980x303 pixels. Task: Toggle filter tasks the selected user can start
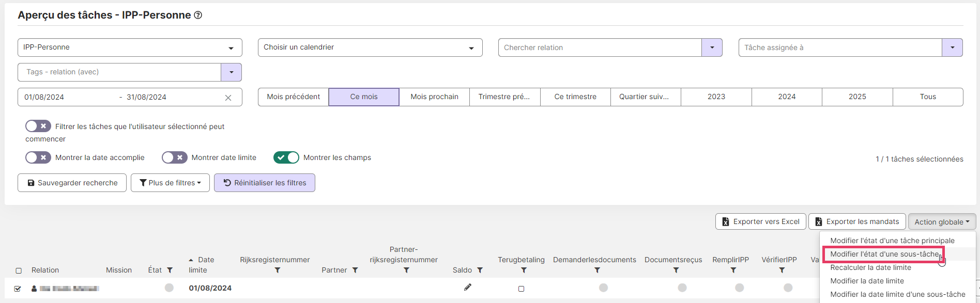(38, 126)
